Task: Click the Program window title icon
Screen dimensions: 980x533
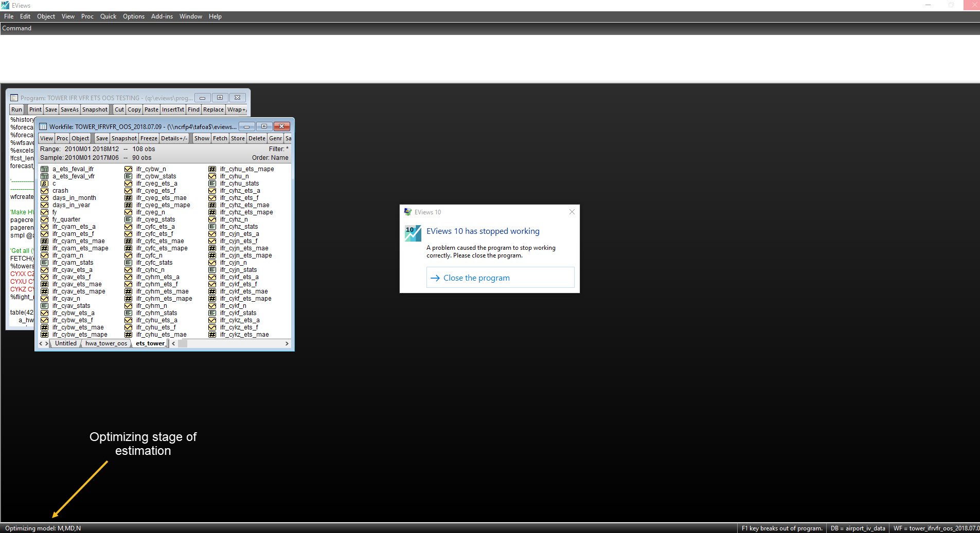Action: tap(14, 98)
